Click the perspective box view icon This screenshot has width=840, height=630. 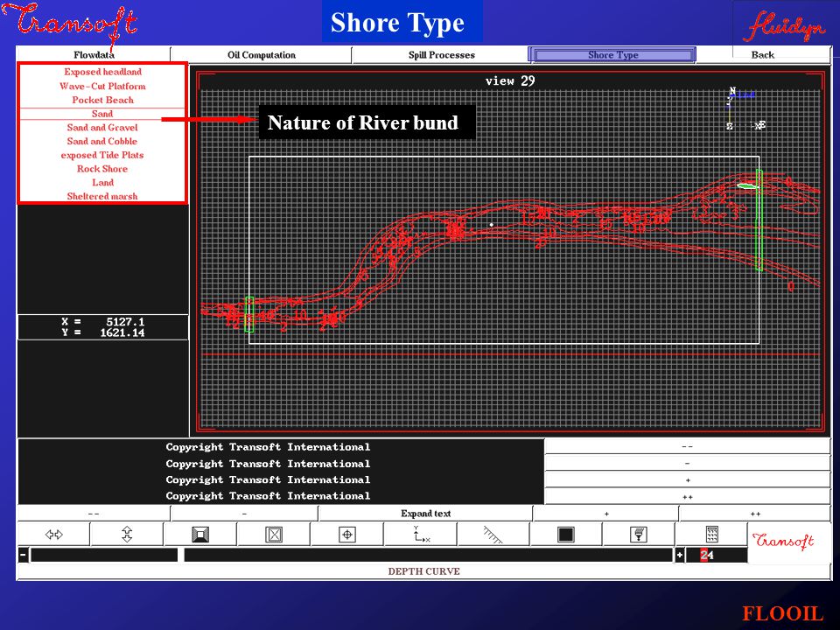[x=200, y=534]
